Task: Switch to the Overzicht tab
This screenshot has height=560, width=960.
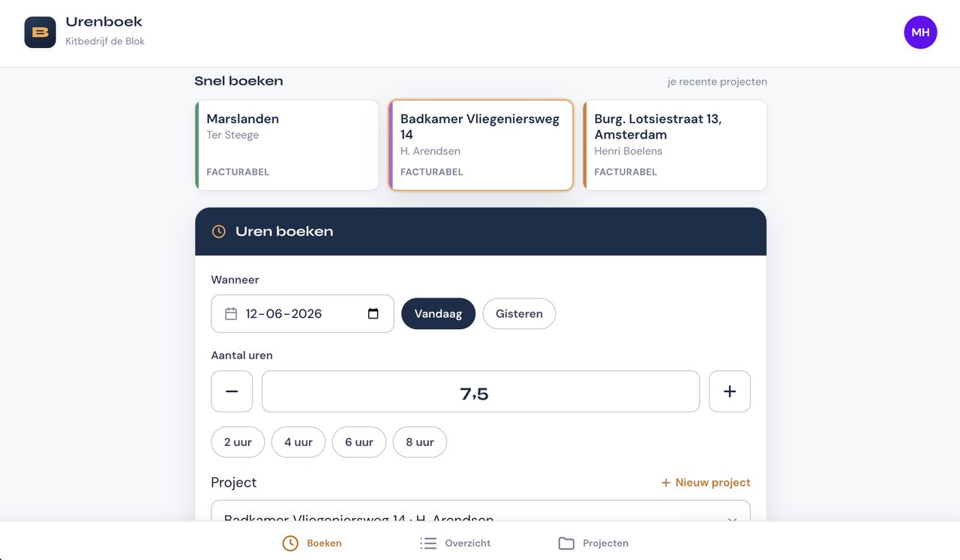Action: click(x=455, y=543)
